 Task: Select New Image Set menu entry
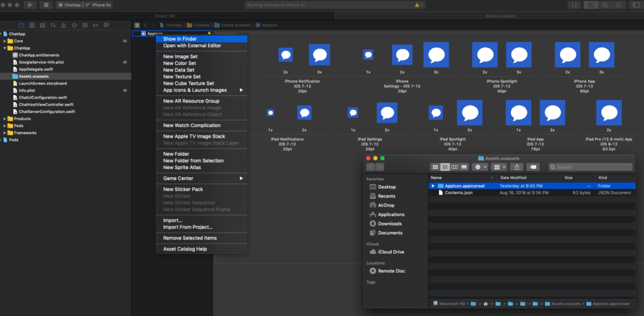pyautogui.click(x=180, y=57)
